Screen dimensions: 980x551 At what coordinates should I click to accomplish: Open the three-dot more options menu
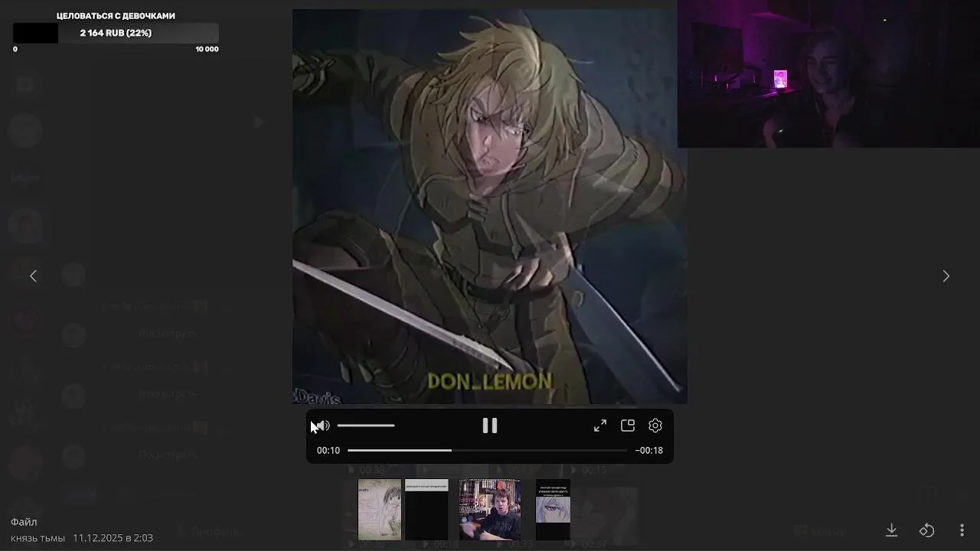click(962, 530)
